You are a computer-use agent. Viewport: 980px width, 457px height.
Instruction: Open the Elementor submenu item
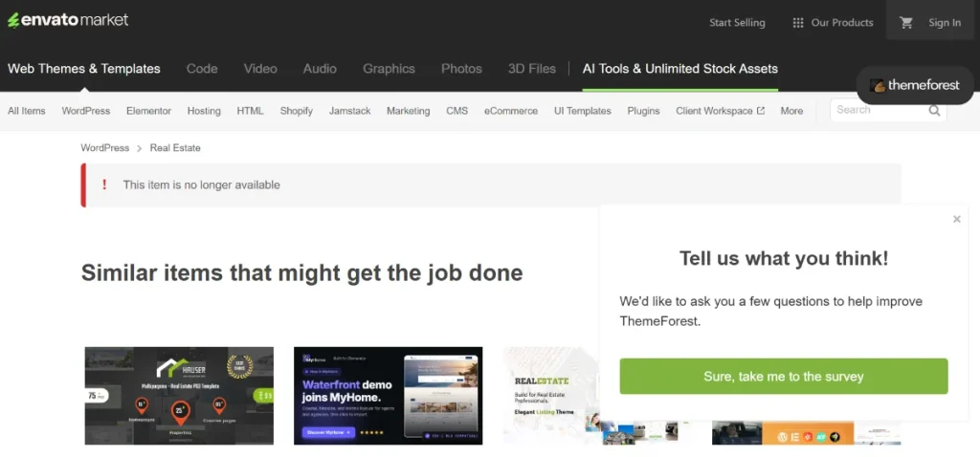[148, 111]
